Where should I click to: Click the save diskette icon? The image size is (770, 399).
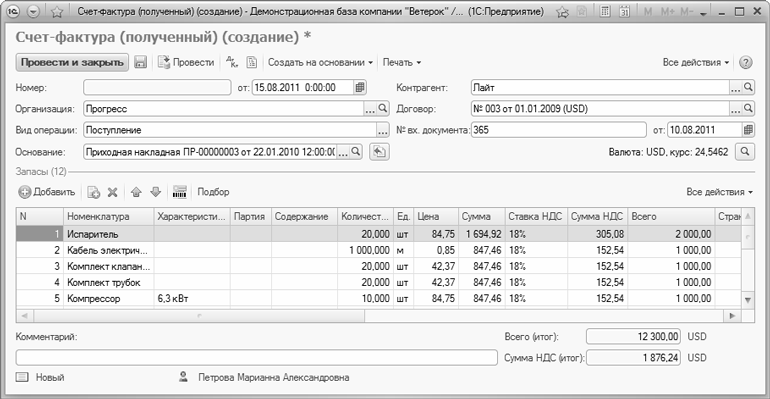pos(140,62)
